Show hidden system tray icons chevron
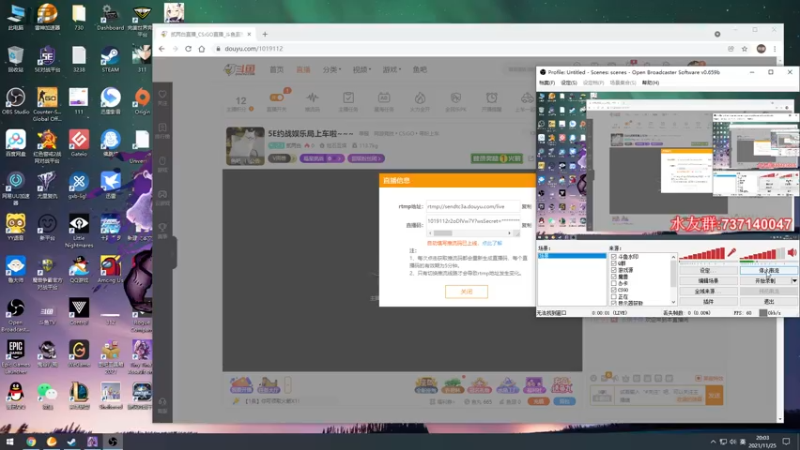Screen dimensions: 800x450 tap(713, 441)
